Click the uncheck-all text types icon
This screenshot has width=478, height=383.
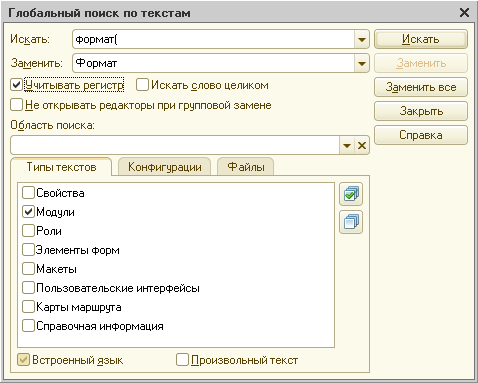tap(351, 222)
